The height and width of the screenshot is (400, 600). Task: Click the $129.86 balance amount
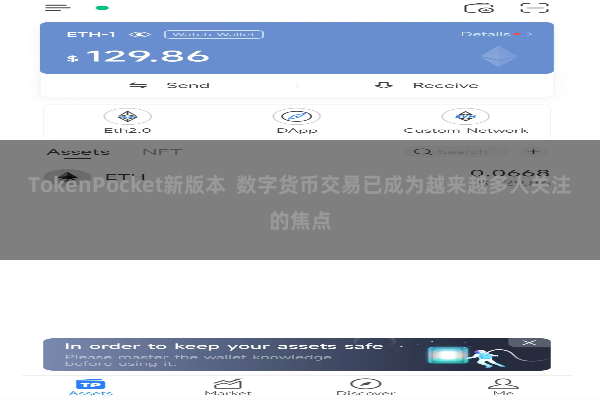click(x=138, y=56)
